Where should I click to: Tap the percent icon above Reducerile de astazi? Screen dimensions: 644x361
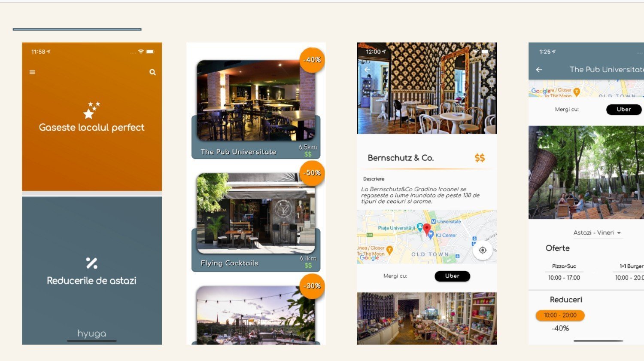(91, 263)
